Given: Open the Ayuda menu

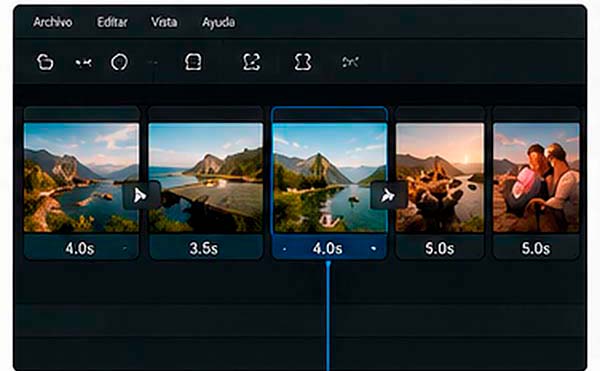Looking at the screenshot, I should coord(218,23).
